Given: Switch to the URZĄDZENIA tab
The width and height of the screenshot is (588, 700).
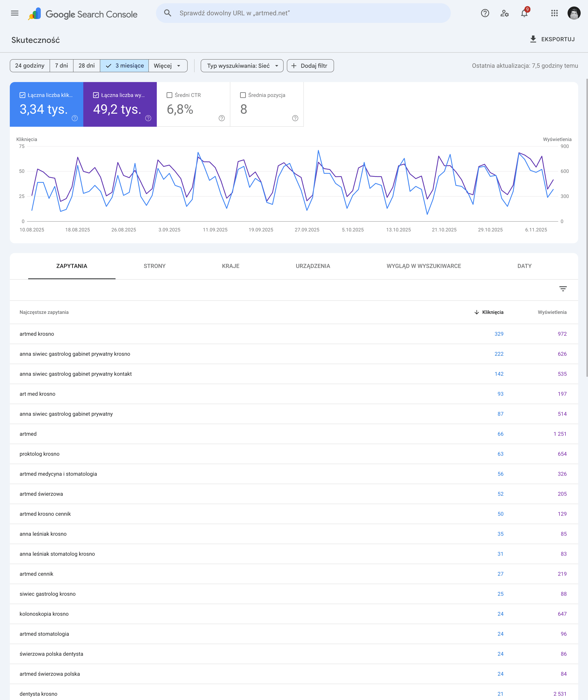Looking at the screenshot, I should (x=313, y=266).
